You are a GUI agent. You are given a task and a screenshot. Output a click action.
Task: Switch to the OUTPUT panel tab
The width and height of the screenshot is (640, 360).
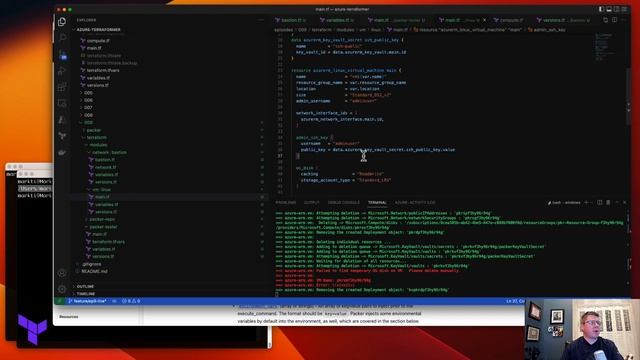(312, 202)
